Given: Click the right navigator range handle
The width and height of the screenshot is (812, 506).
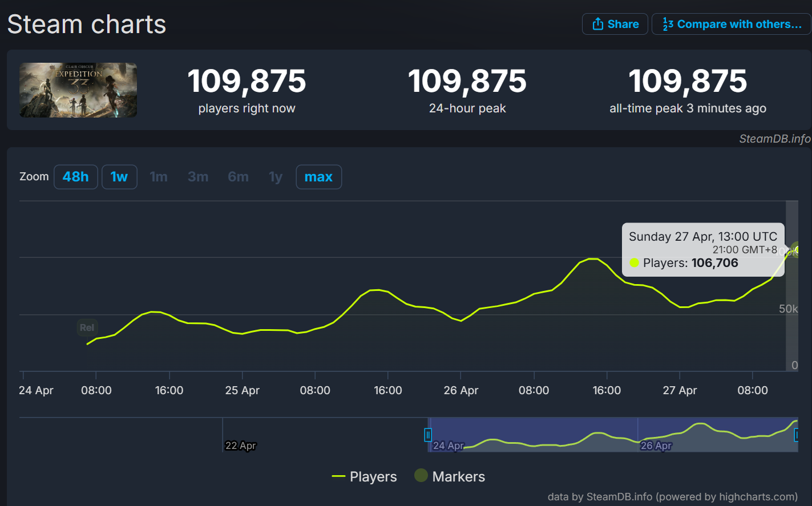Looking at the screenshot, I should coord(797,435).
